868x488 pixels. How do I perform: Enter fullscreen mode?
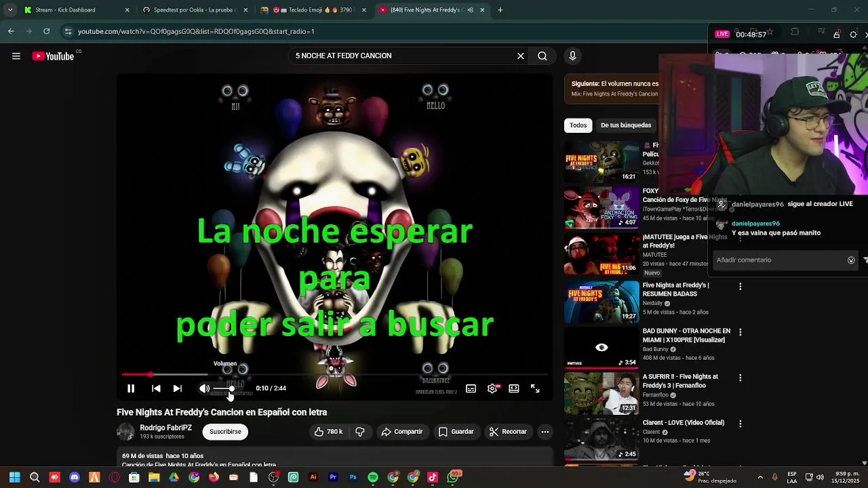pyautogui.click(x=535, y=388)
